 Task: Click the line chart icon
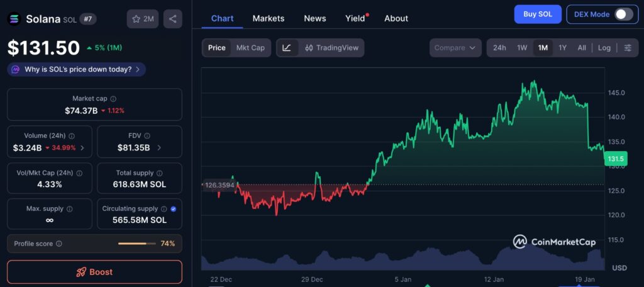pyautogui.click(x=287, y=48)
